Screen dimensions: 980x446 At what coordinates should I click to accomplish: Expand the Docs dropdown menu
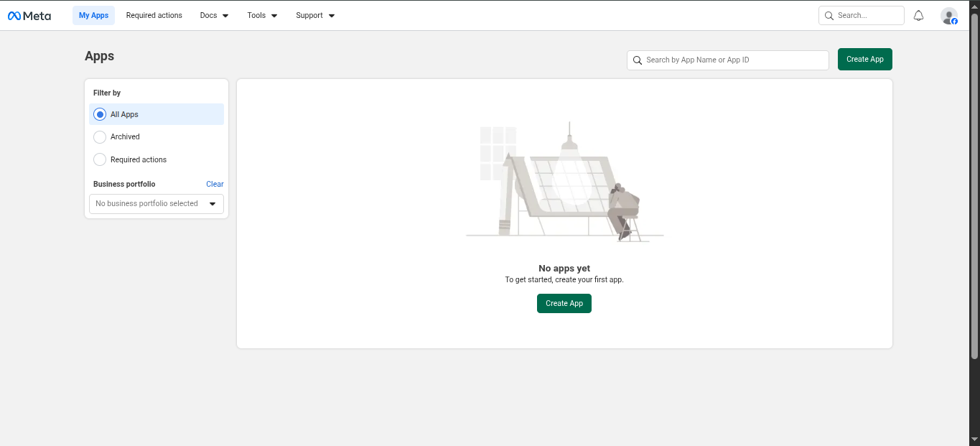214,16
